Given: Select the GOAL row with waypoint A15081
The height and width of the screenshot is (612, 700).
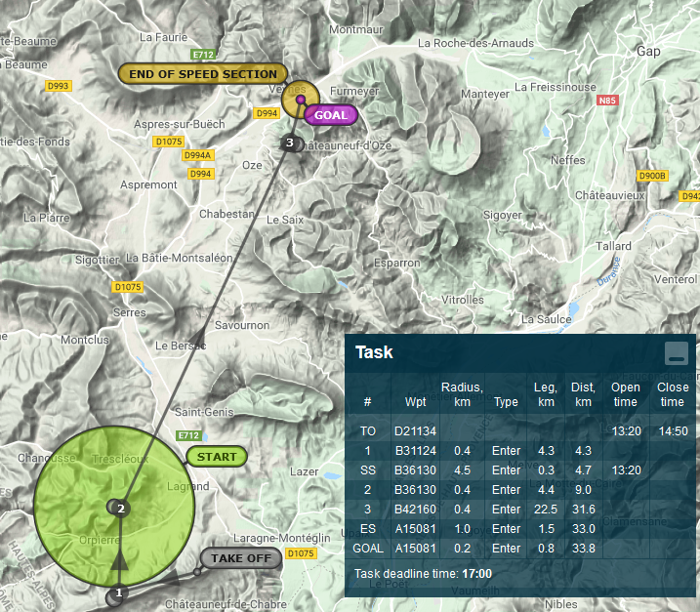Looking at the screenshot, I should 522,548.
